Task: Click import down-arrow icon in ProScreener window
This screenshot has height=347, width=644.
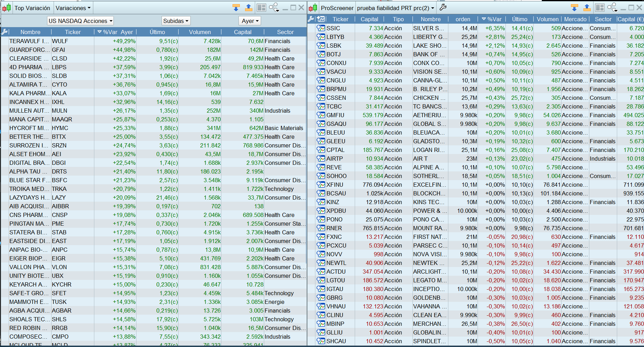Action: point(574,8)
